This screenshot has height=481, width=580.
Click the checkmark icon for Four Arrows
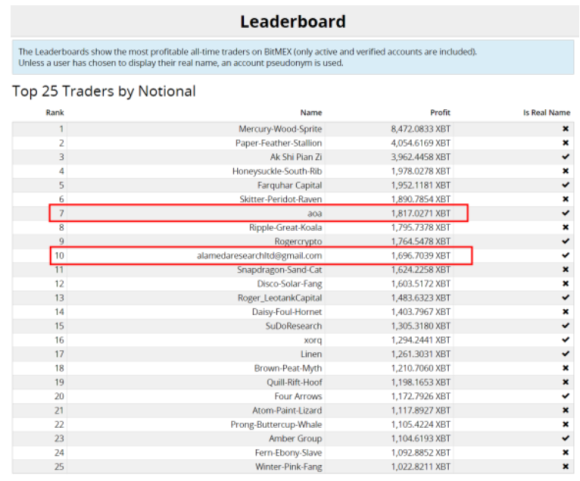[x=566, y=396]
